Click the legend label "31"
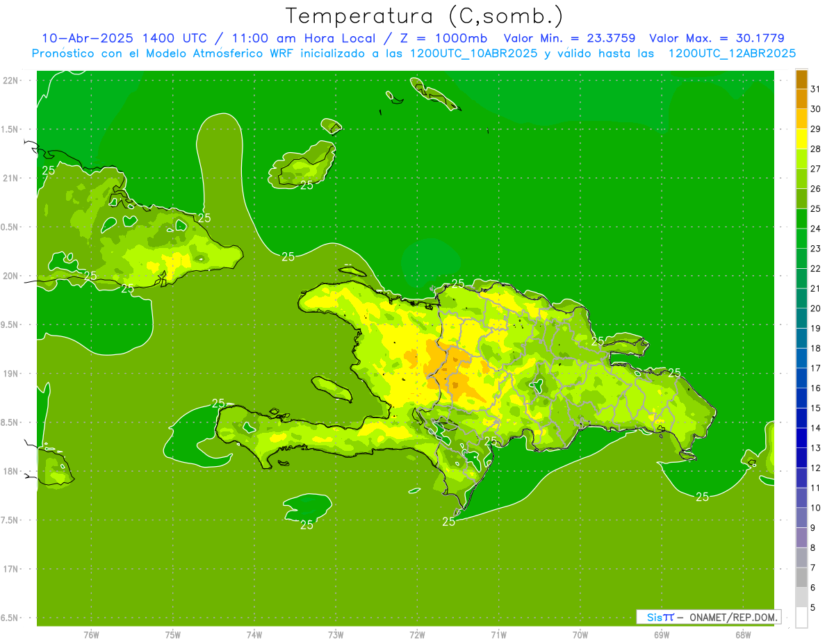Viewport: 834px width, 644px height. tap(815, 89)
